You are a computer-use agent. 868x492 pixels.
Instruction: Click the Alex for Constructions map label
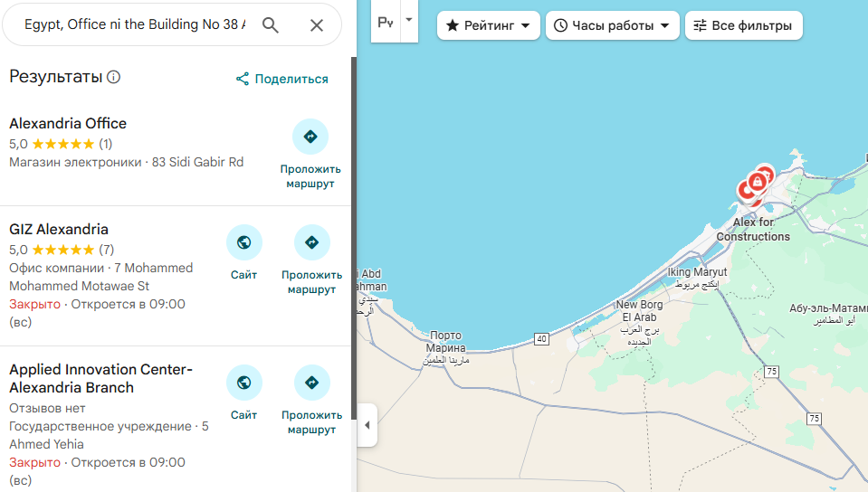[753, 229]
